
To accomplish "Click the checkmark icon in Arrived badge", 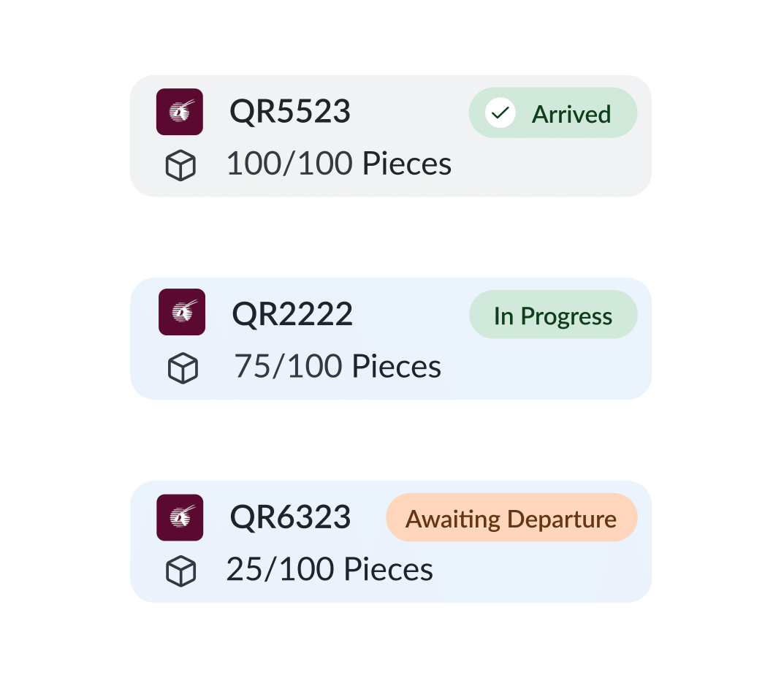I will pyautogui.click(x=500, y=113).
